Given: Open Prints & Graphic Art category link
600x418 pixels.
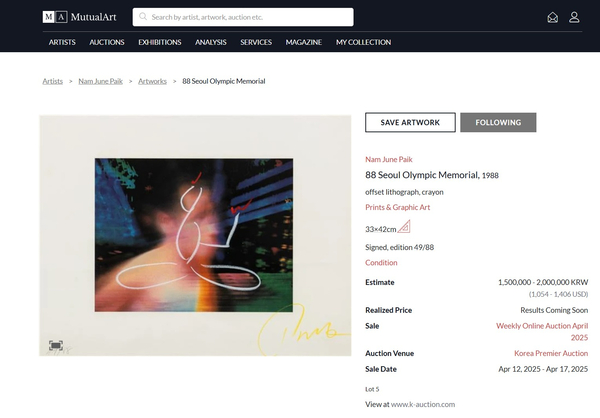Looking at the screenshot, I should coord(397,207).
